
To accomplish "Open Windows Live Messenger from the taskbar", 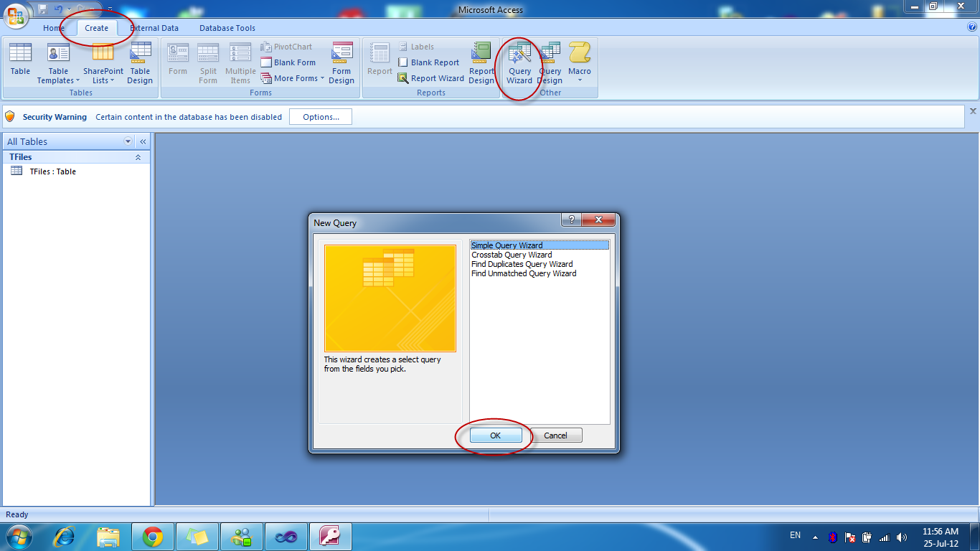I will 241,536.
